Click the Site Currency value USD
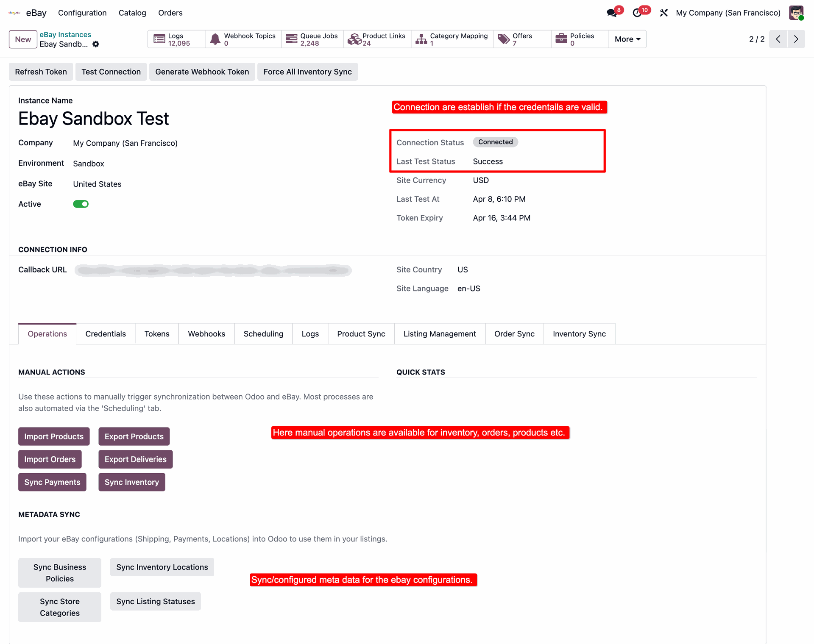Screen dimensions: 814x644 pyautogui.click(x=481, y=180)
